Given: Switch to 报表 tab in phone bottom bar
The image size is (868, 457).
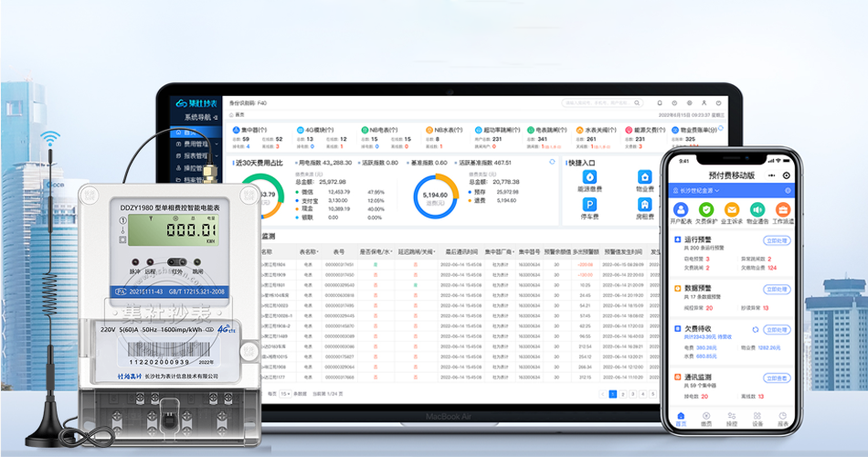Looking at the screenshot, I should pyautogui.click(x=783, y=420).
